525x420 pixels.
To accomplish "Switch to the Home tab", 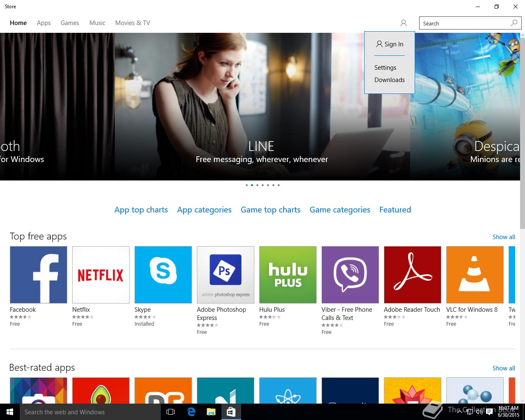I will 18,23.
